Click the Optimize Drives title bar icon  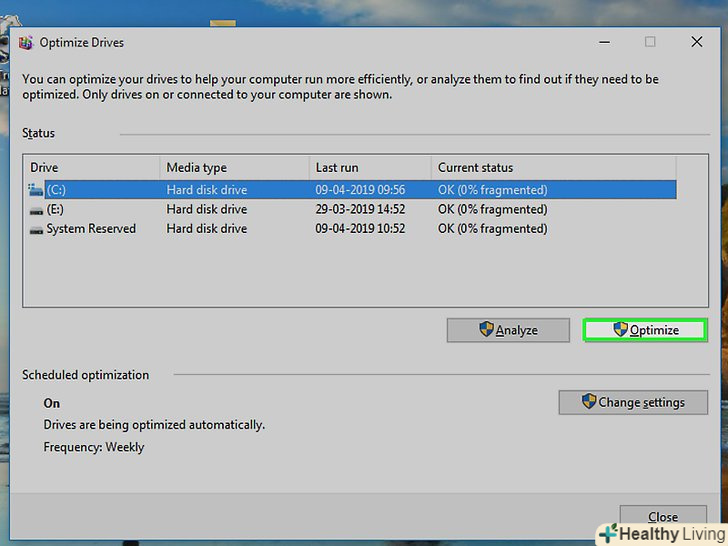26,43
